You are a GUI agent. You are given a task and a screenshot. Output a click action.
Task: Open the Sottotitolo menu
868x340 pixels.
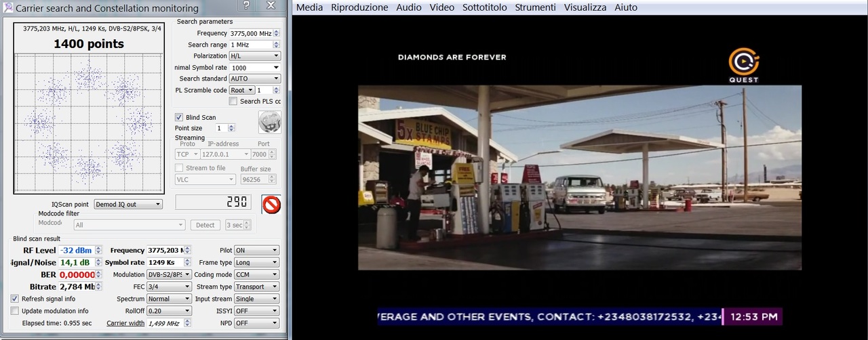tap(485, 7)
